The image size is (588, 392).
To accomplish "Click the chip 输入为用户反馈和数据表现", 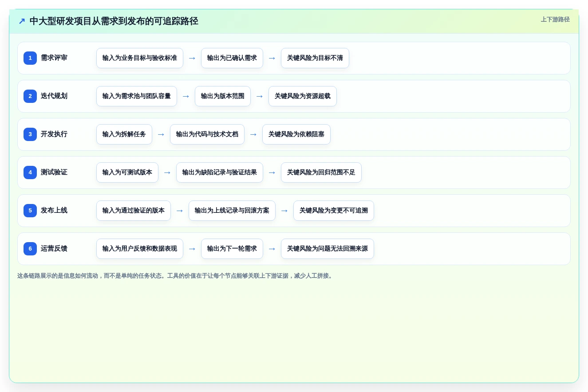I will pos(140,249).
